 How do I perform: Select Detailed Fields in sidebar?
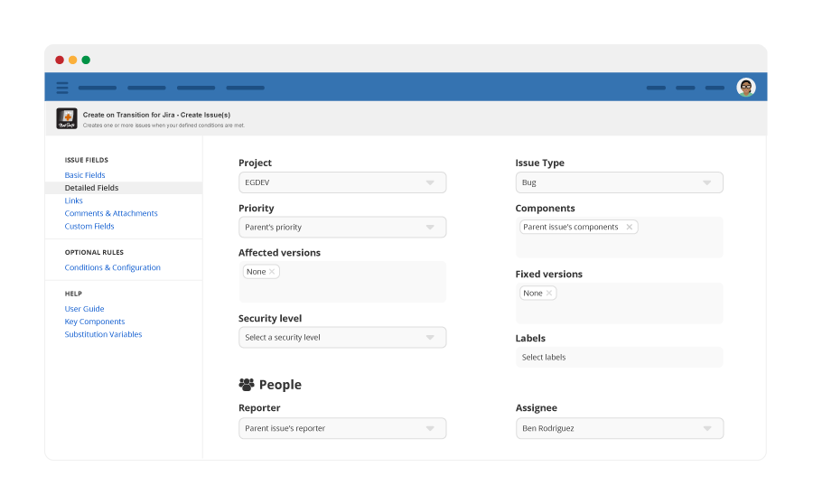(x=124, y=188)
